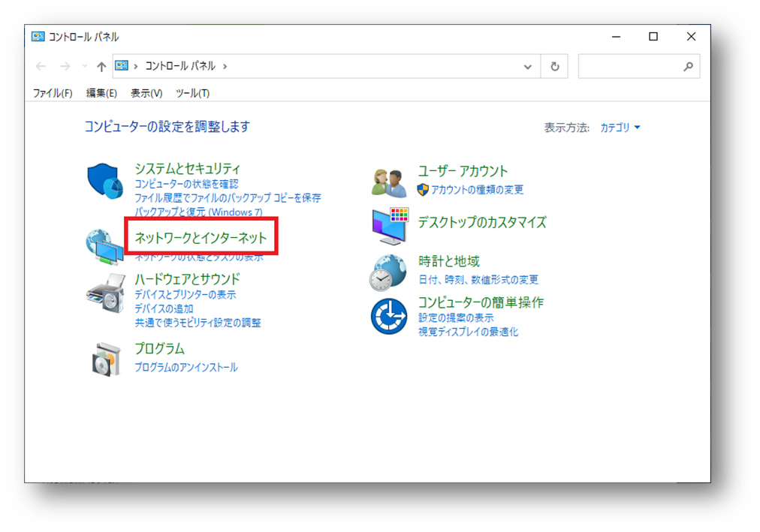760x532 pixels.
Task: Click the Desktop Customization monitor icon
Action: (391, 226)
